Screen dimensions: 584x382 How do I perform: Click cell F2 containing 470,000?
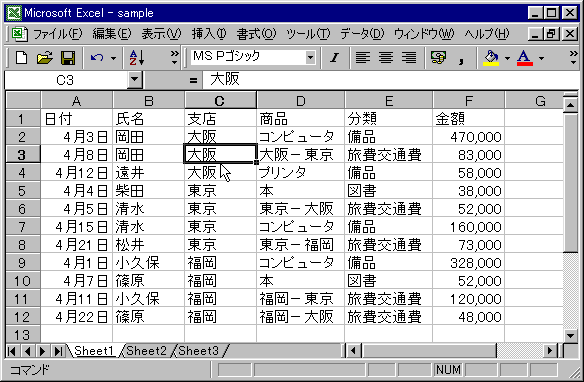point(469,137)
